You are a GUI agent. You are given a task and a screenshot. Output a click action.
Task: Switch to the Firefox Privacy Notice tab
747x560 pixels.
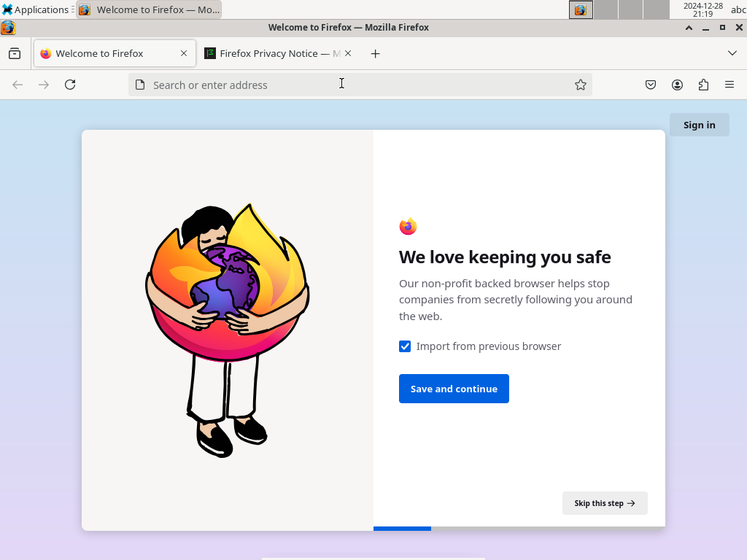pyautogui.click(x=278, y=53)
